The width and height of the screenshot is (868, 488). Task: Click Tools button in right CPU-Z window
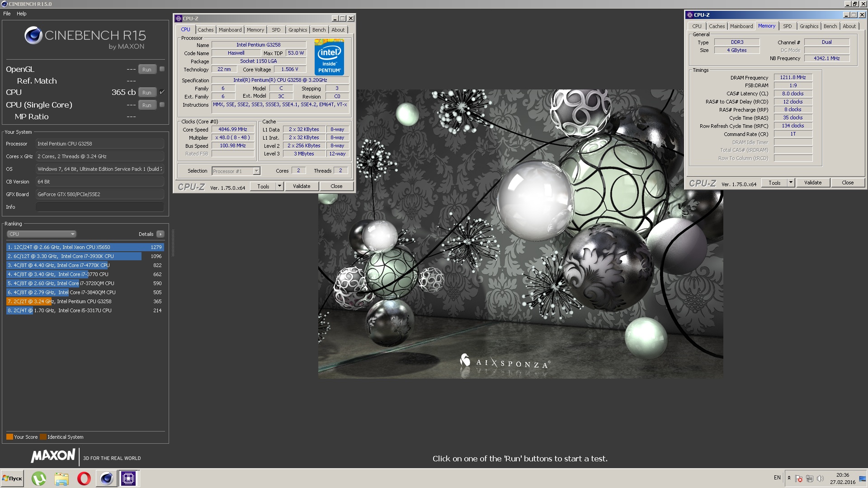(x=774, y=183)
